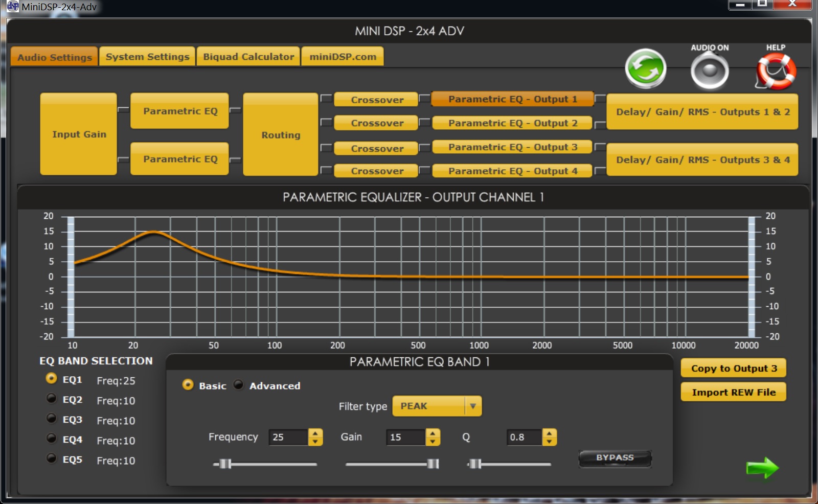Click the Q input field showing 0.8
818x504 pixels.
click(x=525, y=437)
